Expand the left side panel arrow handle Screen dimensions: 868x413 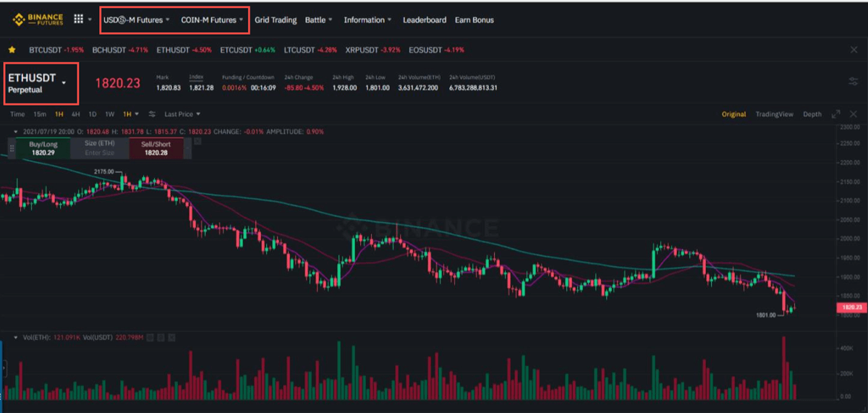(x=3, y=369)
